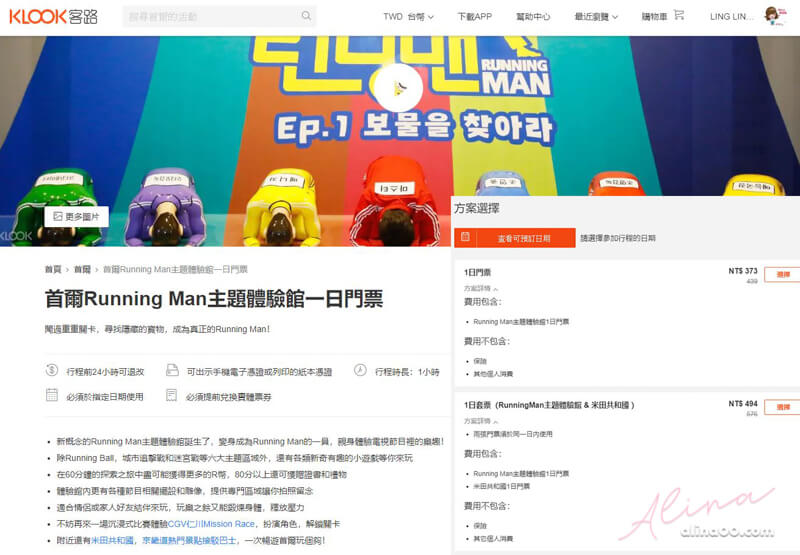Select the 1日門票 package button

[783, 274]
